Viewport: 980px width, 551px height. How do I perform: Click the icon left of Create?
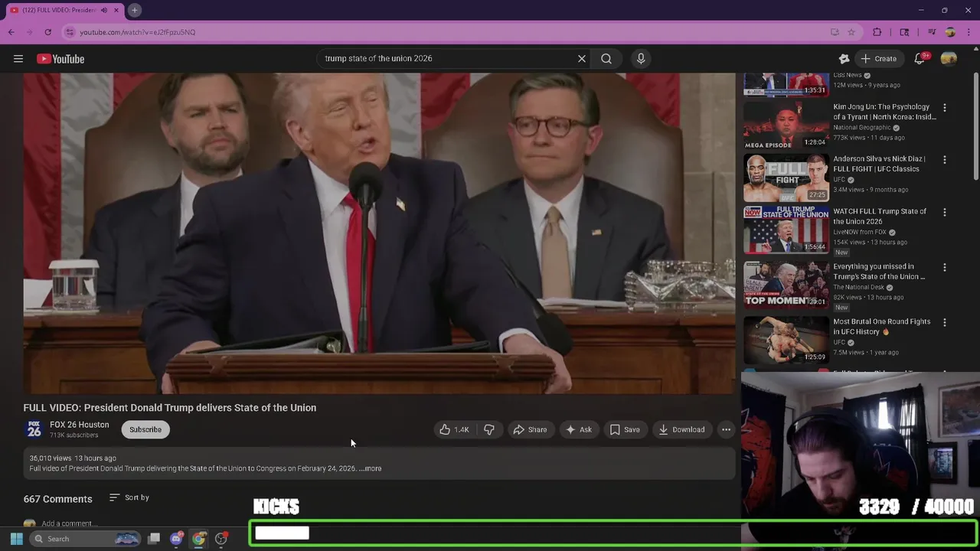tap(844, 58)
